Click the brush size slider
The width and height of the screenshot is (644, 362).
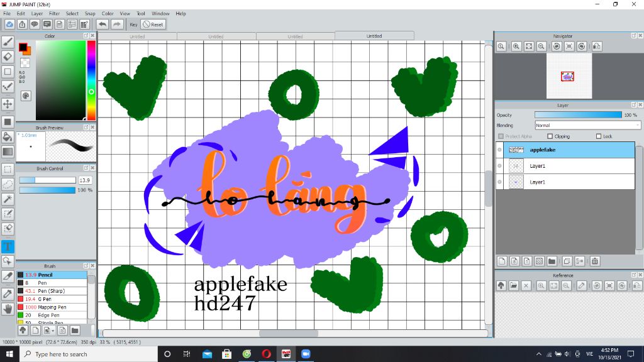pos(47,180)
